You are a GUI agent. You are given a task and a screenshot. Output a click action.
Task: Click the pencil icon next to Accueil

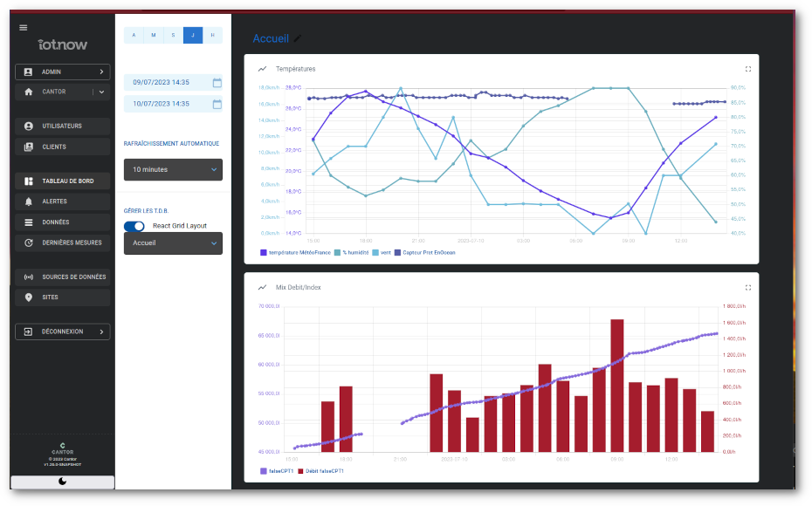[298, 38]
